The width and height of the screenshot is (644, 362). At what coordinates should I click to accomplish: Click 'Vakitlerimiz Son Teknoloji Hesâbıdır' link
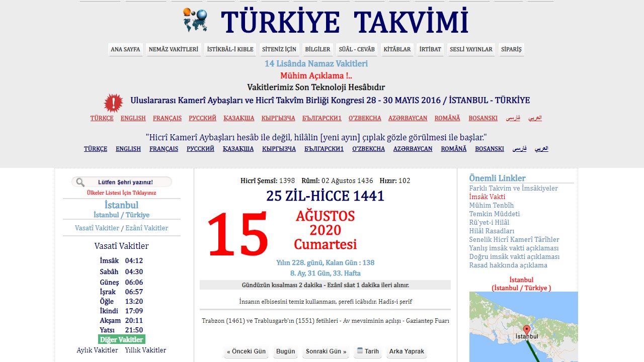click(x=316, y=87)
